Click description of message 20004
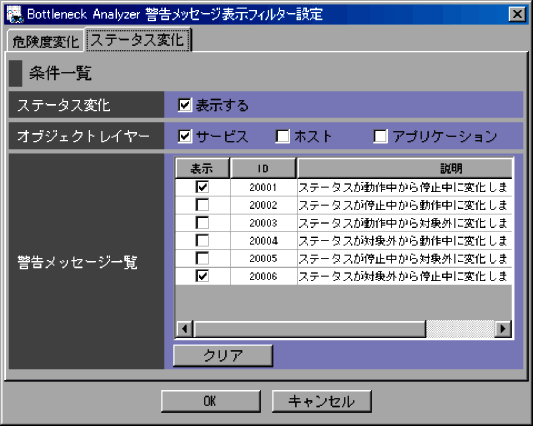The height and width of the screenshot is (426, 533). (x=405, y=241)
